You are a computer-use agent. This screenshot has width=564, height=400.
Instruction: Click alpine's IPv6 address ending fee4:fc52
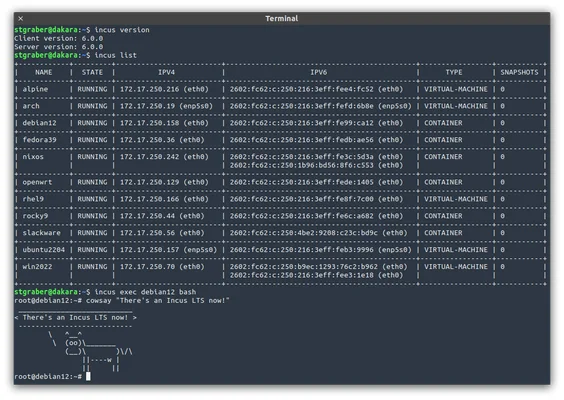pyautogui.click(x=302, y=89)
